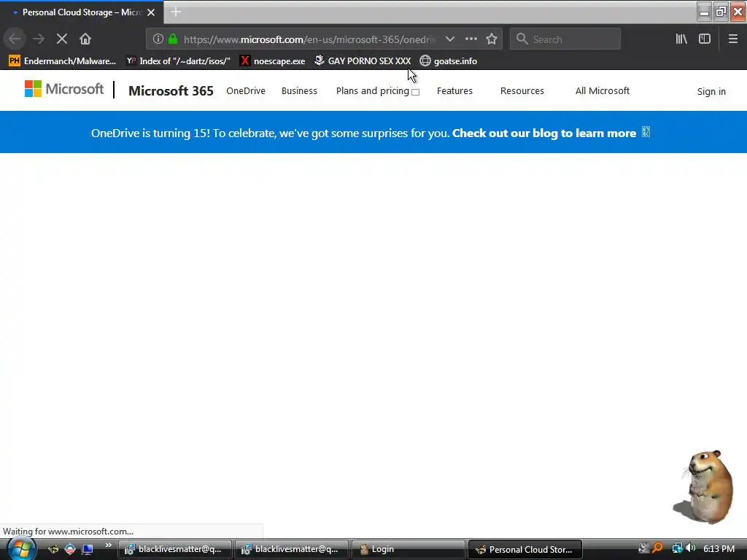Viewport: 747px width, 560px height.
Task: Click the browser back arrow
Action: 15,39
